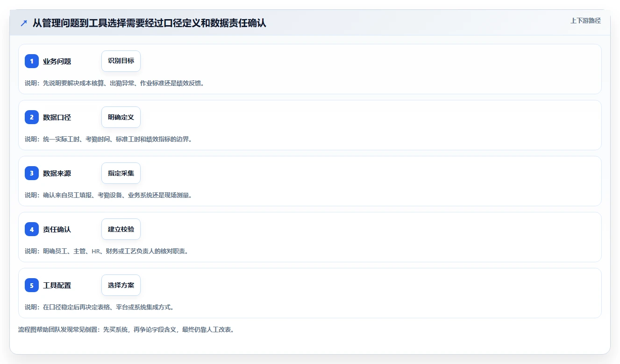Click the step 4 number badge

click(32, 229)
